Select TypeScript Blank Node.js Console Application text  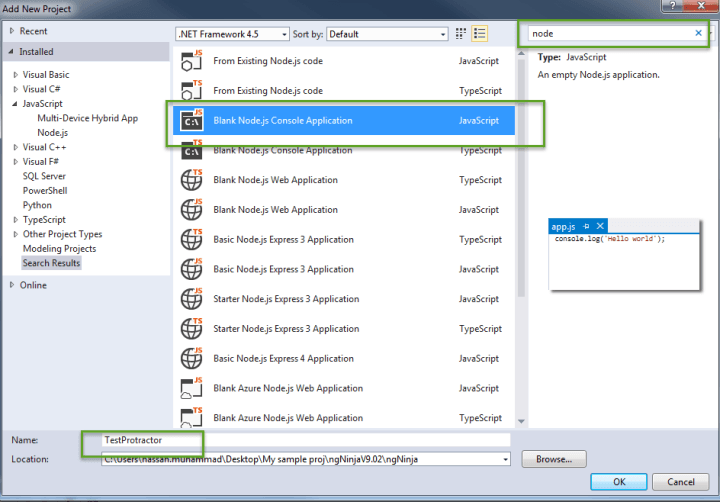(283, 151)
